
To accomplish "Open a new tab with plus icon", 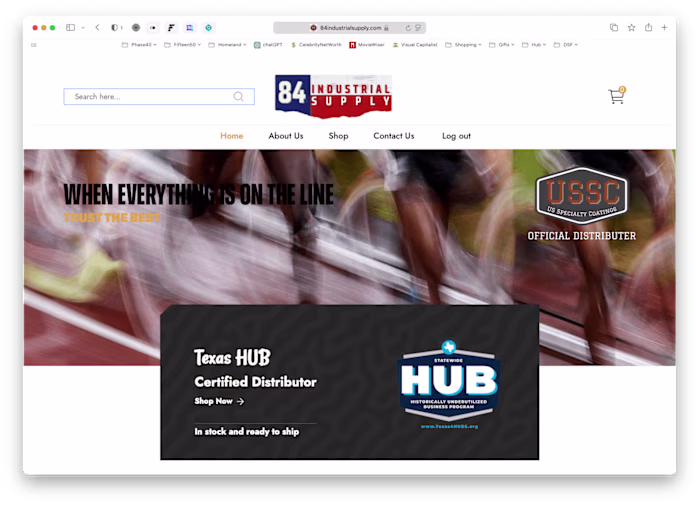I will coord(664,28).
